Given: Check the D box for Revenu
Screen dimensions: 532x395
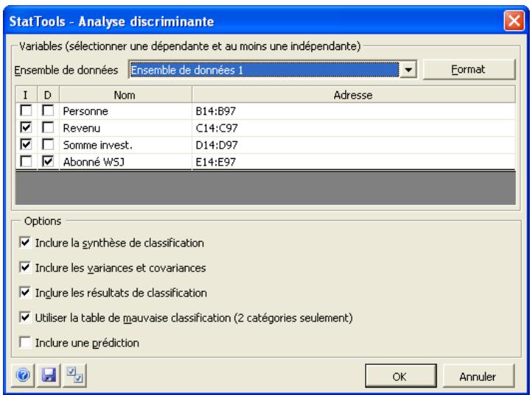Looking at the screenshot, I should pyautogui.click(x=48, y=127).
